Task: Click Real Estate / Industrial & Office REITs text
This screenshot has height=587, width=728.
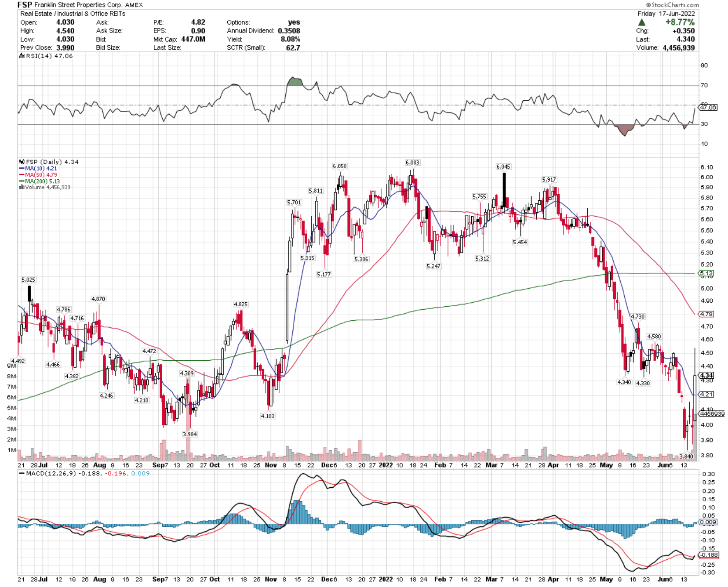Action: coord(73,14)
